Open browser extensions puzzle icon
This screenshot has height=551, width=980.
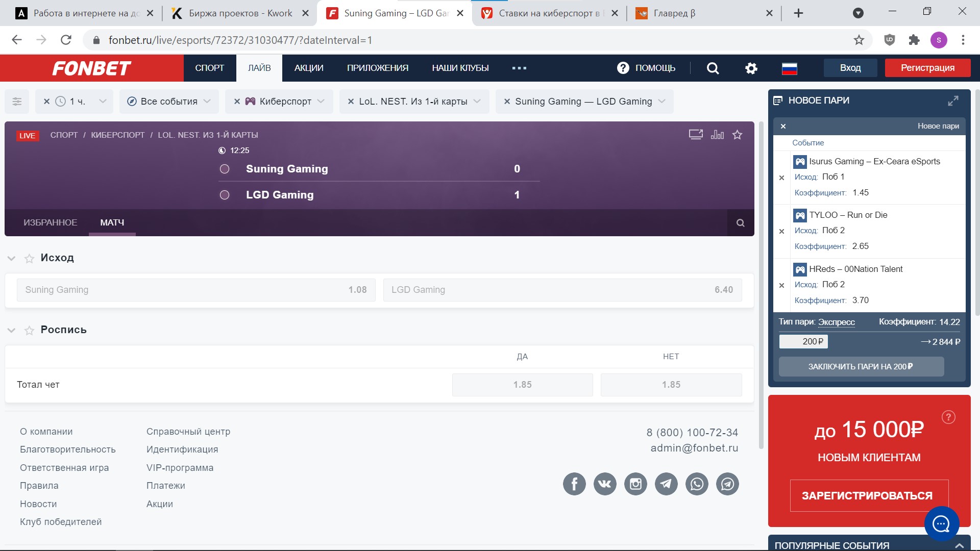[x=914, y=40]
